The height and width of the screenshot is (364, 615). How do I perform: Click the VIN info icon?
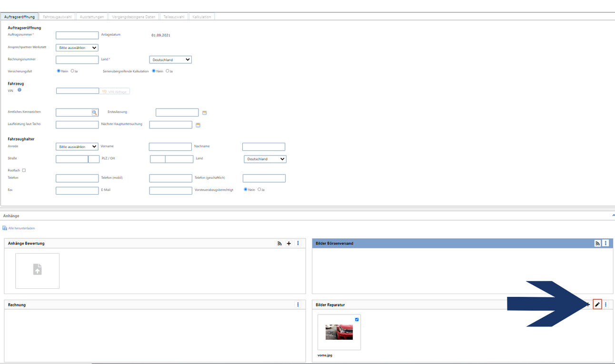[20, 90]
